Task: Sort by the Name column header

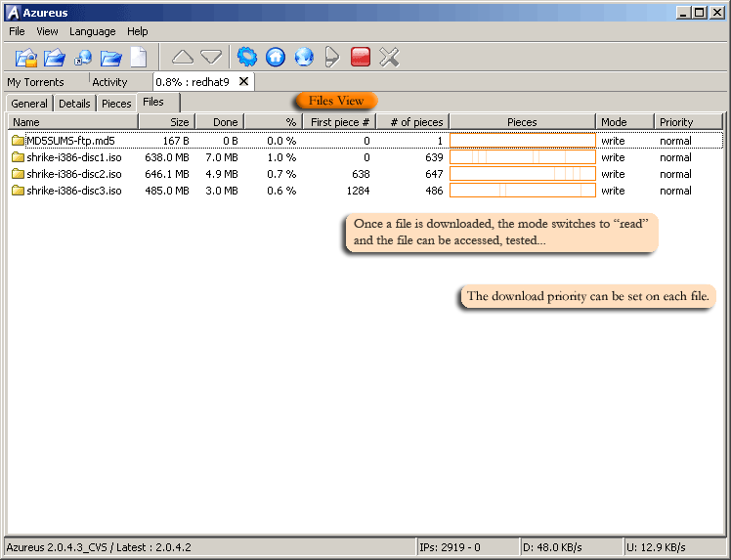Action: click(x=73, y=122)
